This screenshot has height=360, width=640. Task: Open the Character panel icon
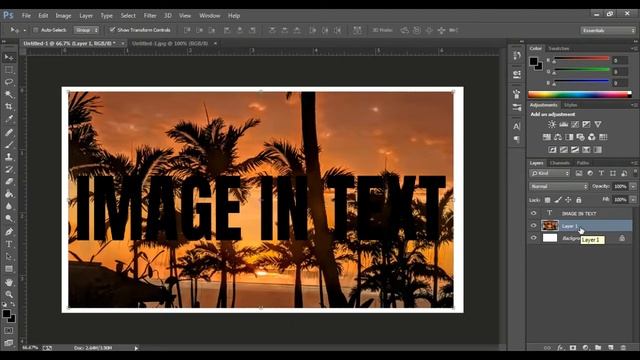coord(517,126)
